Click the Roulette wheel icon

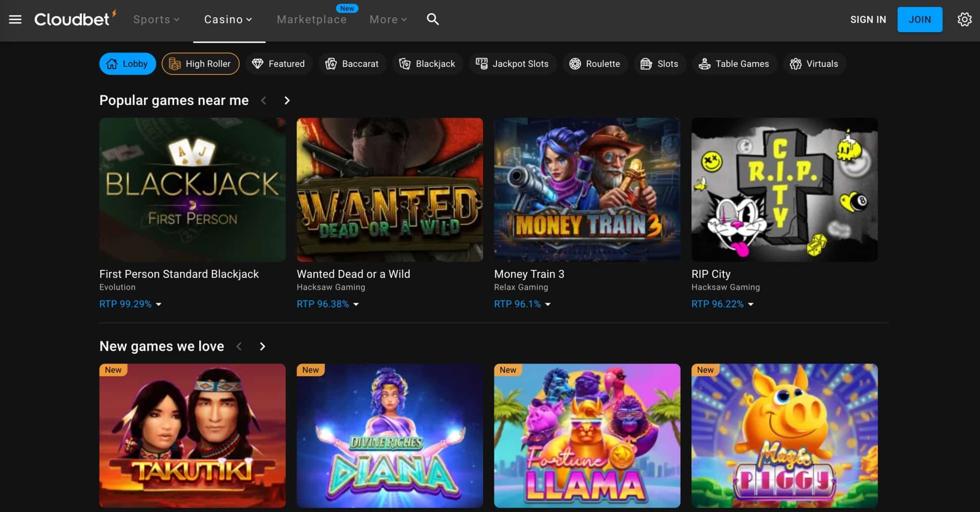(x=575, y=64)
